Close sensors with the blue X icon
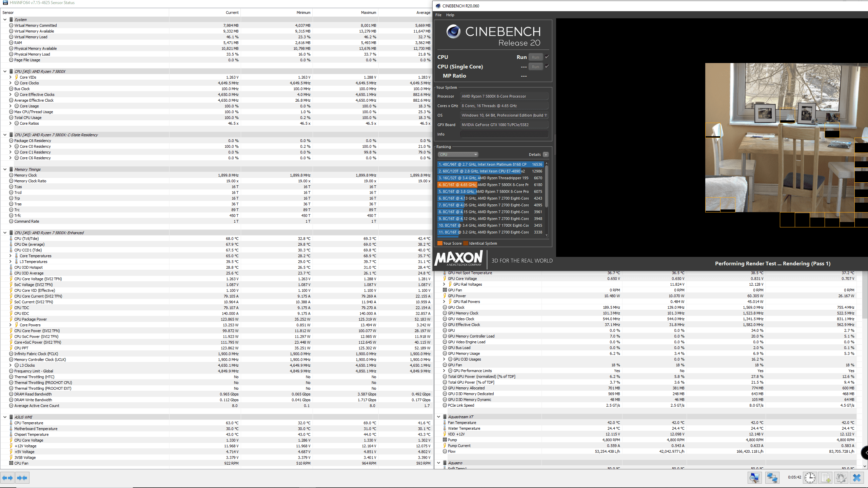868x488 pixels. (857, 478)
